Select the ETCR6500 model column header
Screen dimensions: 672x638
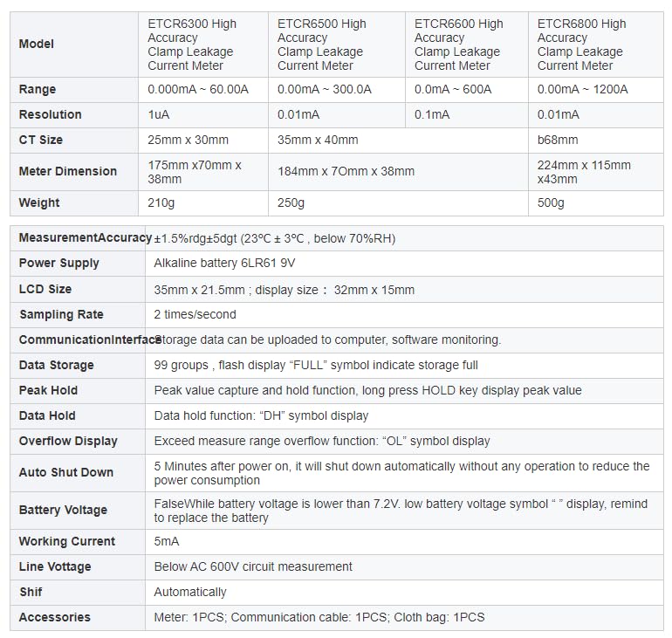(337, 45)
